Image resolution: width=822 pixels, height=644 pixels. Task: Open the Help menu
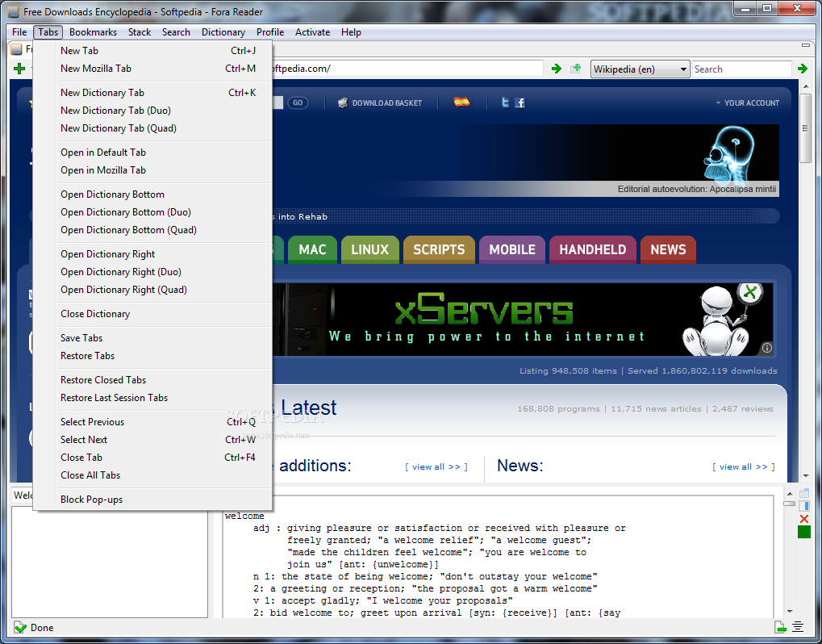(351, 32)
